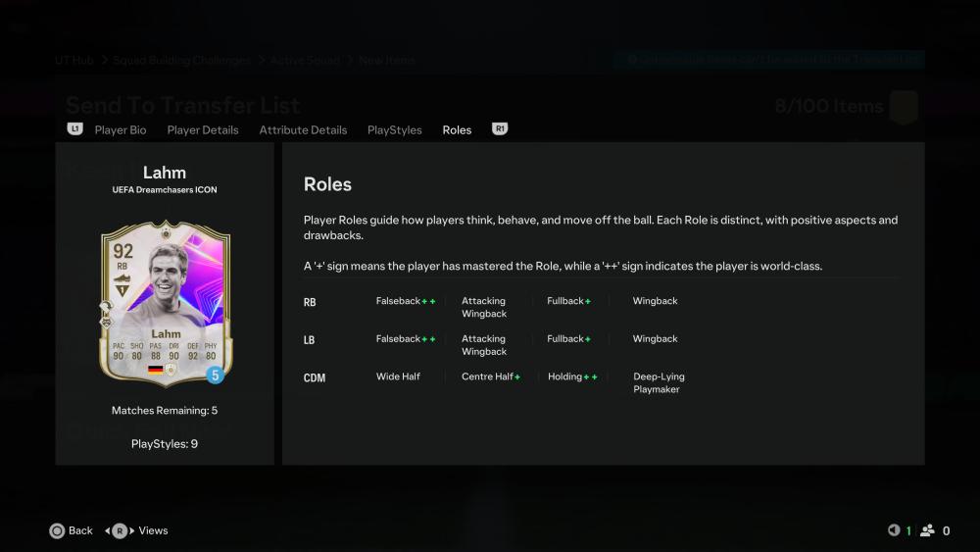Click the CDM position row label
The height and width of the screenshot is (552, 980).
tap(315, 377)
